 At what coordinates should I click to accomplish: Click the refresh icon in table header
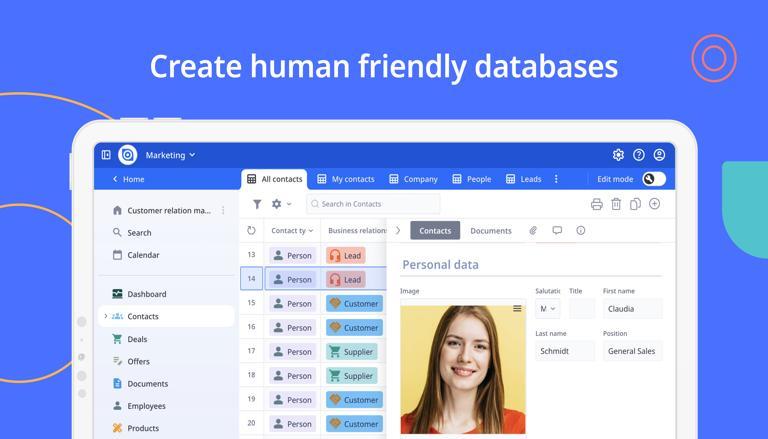(x=251, y=230)
